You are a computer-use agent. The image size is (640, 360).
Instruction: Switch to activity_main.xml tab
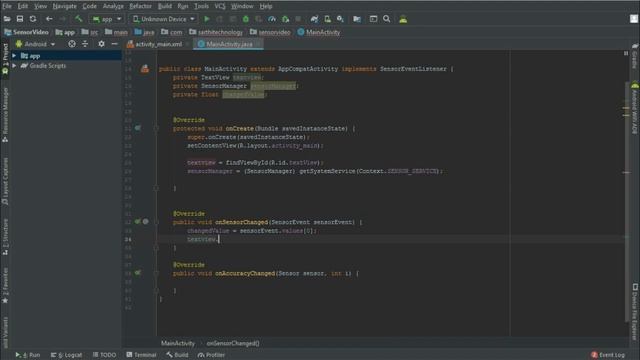click(158, 44)
